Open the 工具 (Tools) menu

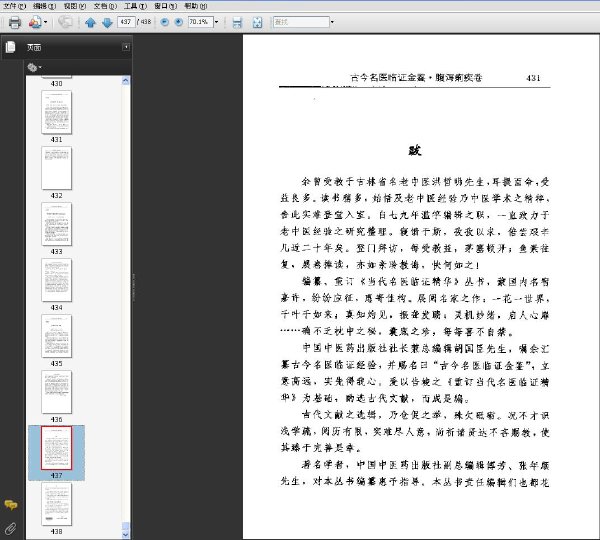(x=135, y=6)
